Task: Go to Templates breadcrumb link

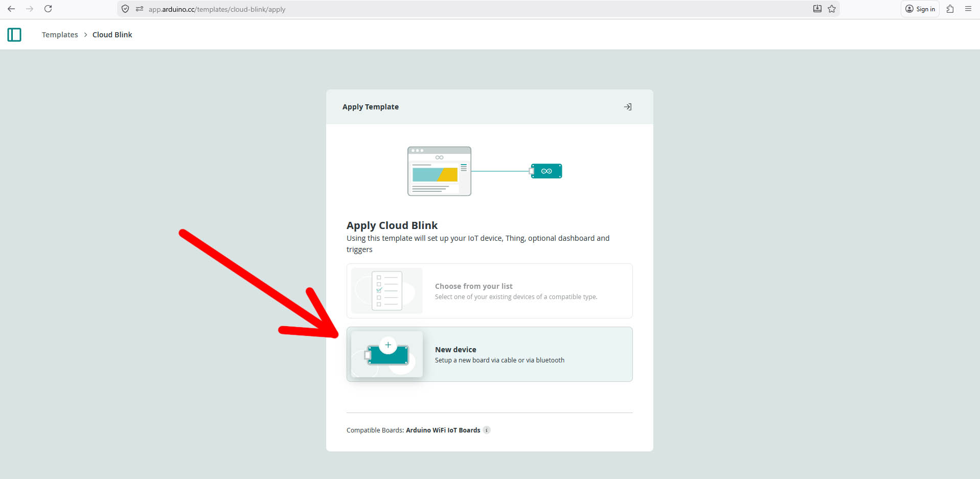Action: pos(60,35)
